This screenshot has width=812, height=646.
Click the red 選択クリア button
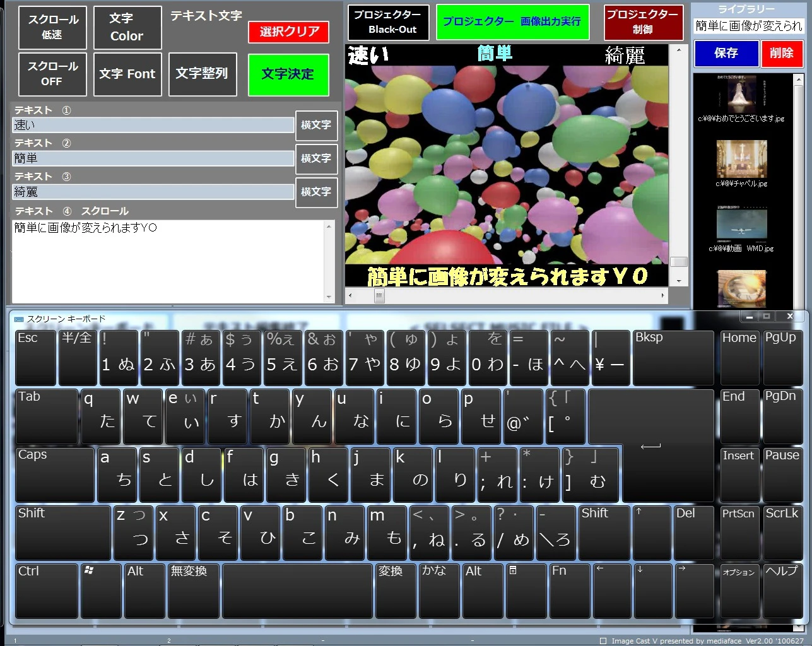coord(289,32)
